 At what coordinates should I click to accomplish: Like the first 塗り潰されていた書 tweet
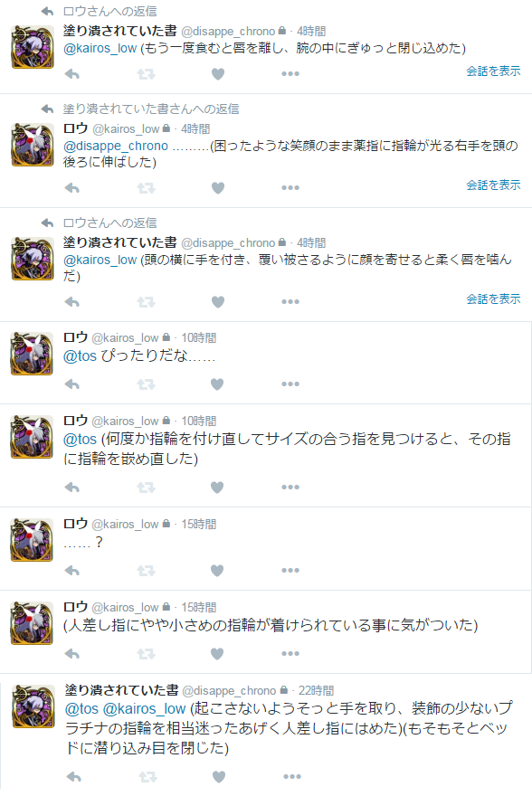tap(218, 74)
